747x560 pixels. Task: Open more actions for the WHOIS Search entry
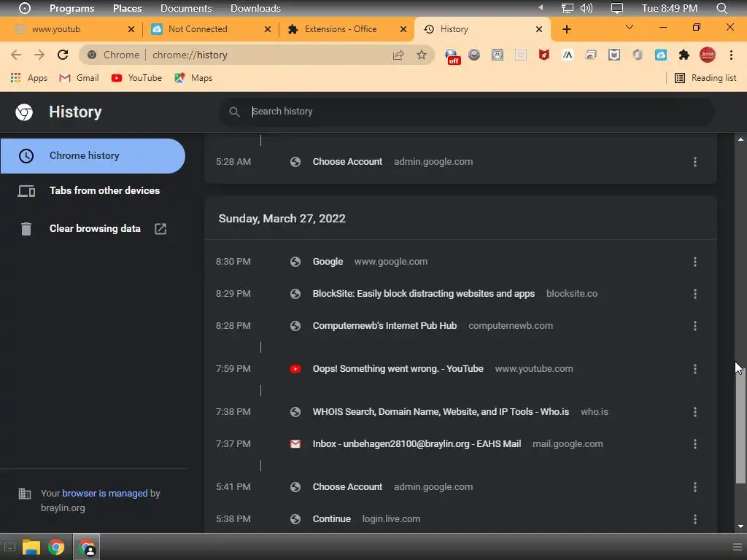pos(695,412)
